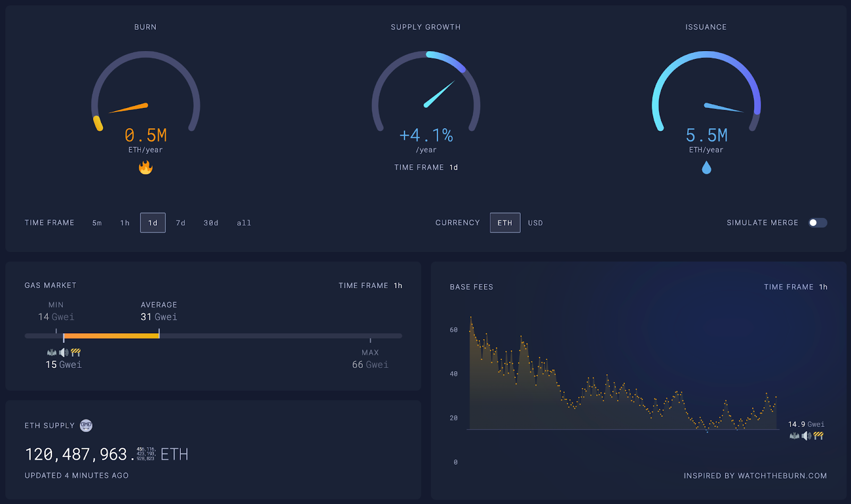This screenshot has height=504, width=851.
Task: Select the 30d time frame
Action: pyautogui.click(x=211, y=223)
